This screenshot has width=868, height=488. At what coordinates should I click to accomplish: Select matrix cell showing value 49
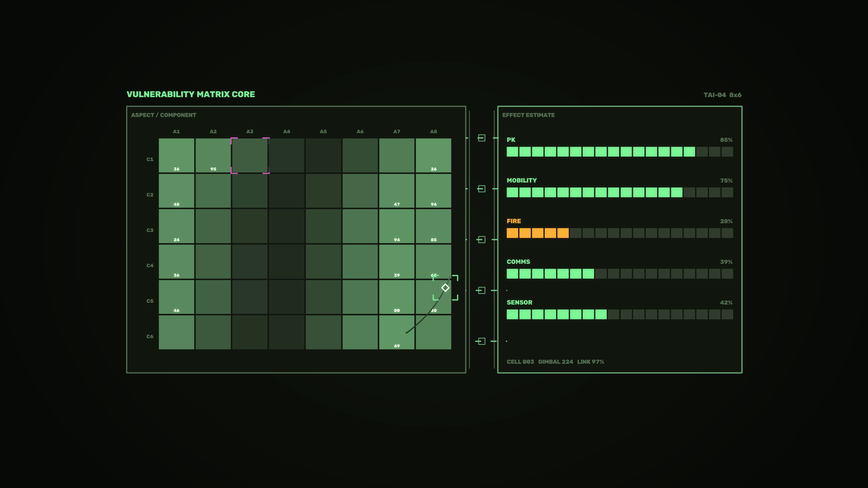pyautogui.click(x=397, y=332)
